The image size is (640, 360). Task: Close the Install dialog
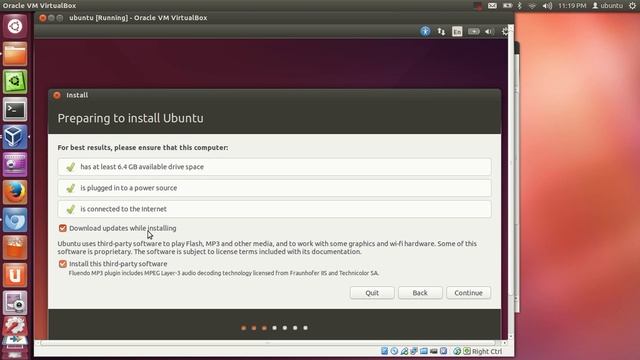point(57,95)
